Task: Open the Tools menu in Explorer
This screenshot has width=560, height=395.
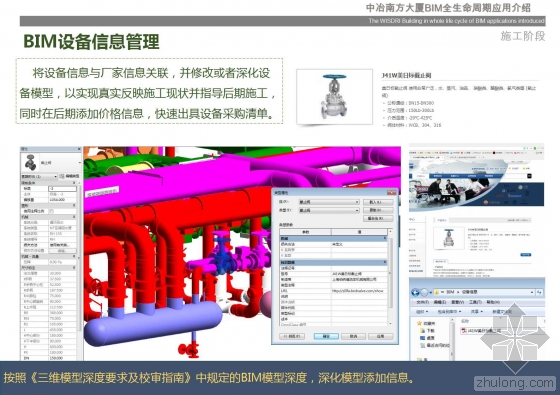Action: 475,302
